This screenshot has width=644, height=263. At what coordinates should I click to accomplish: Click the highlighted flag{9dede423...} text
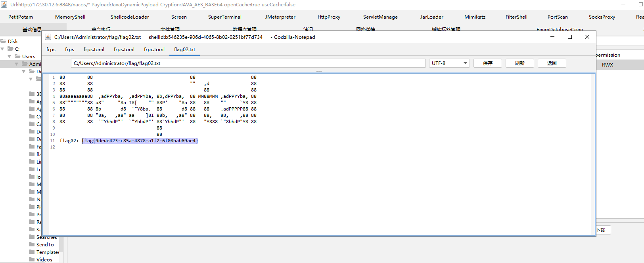(x=140, y=141)
